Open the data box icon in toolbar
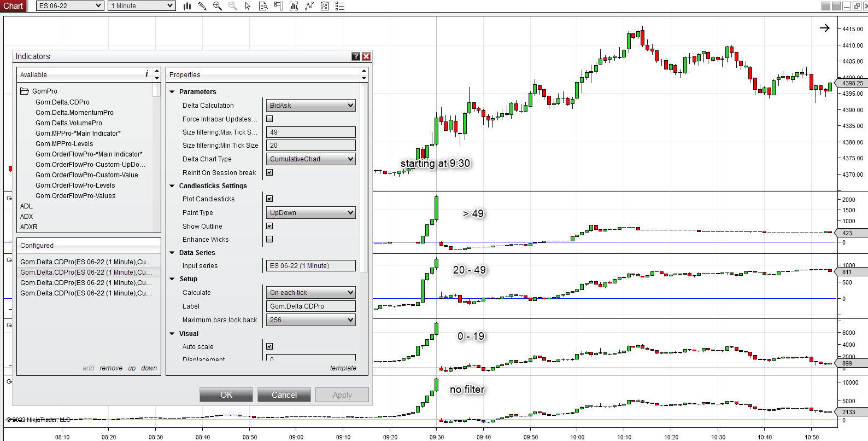The height and width of the screenshot is (441, 868). [x=263, y=6]
